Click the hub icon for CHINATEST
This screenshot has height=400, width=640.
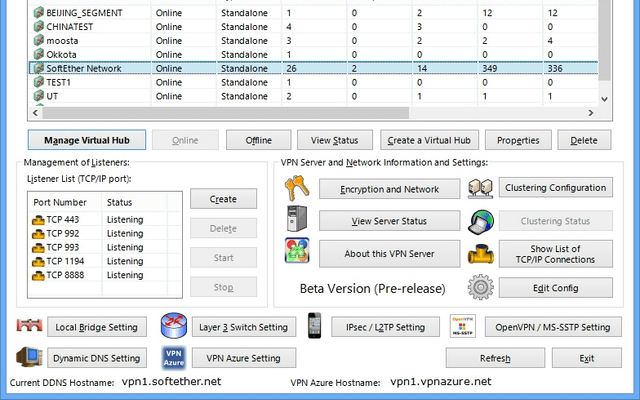[x=38, y=27]
